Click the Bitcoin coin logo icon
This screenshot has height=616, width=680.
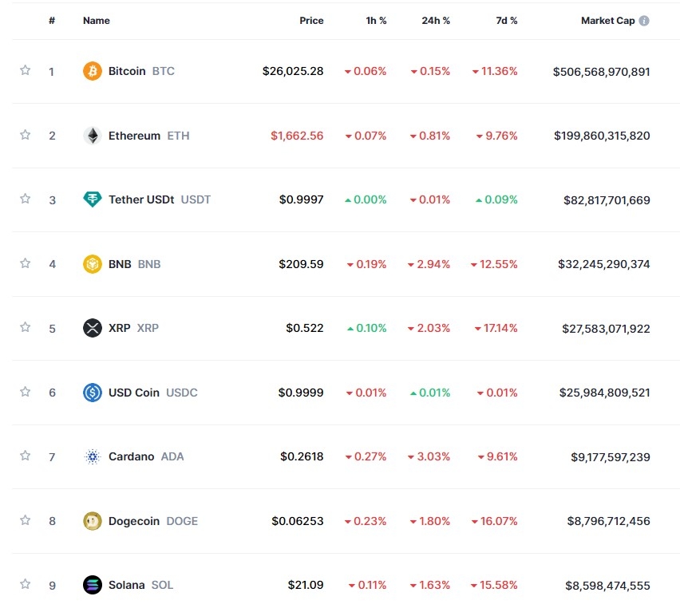tap(93, 71)
